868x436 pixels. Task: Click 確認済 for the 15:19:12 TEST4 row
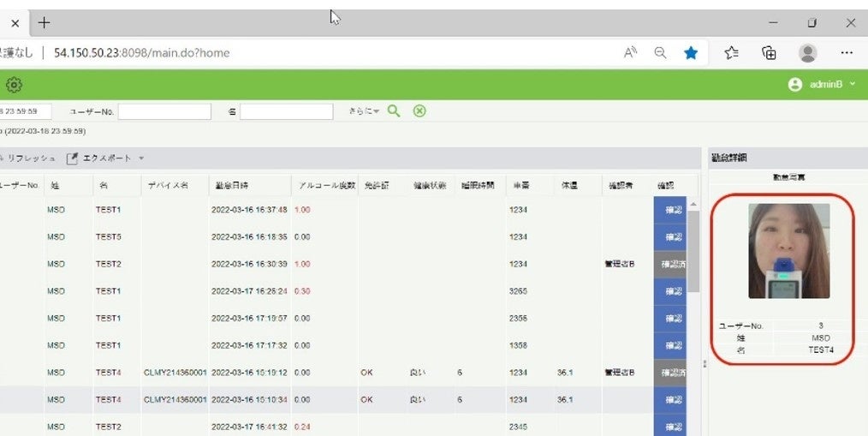point(669,373)
